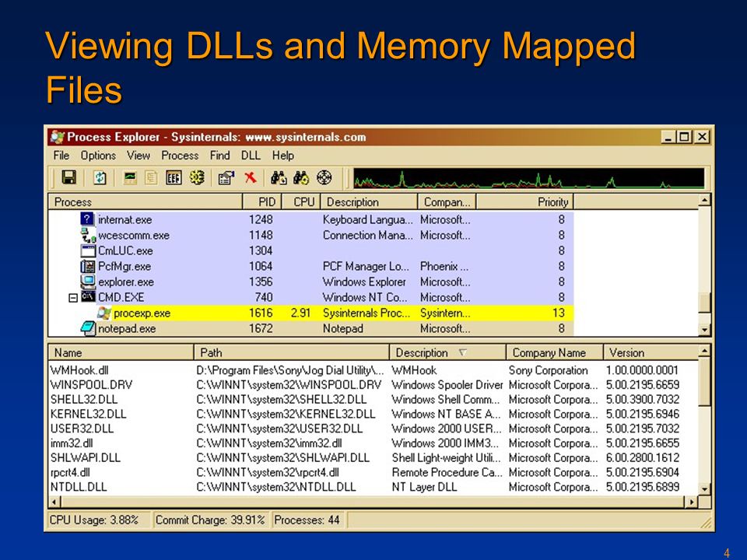Open the File menu

point(61,156)
